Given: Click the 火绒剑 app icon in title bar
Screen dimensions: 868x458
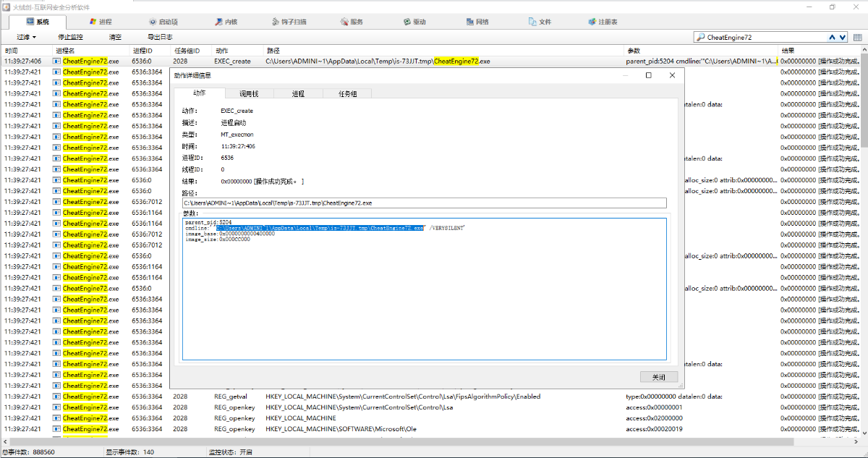Looking at the screenshot, I should [x=7, y=7].
